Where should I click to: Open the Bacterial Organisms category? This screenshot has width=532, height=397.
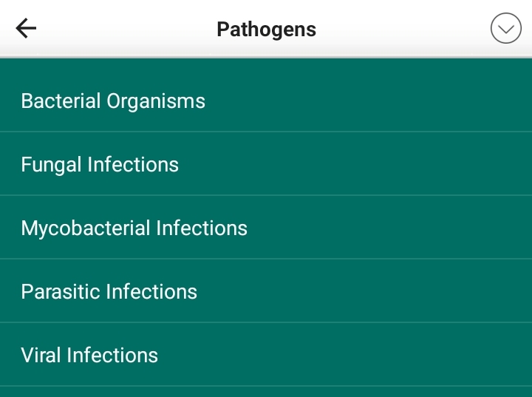click(x=266, y=101)
